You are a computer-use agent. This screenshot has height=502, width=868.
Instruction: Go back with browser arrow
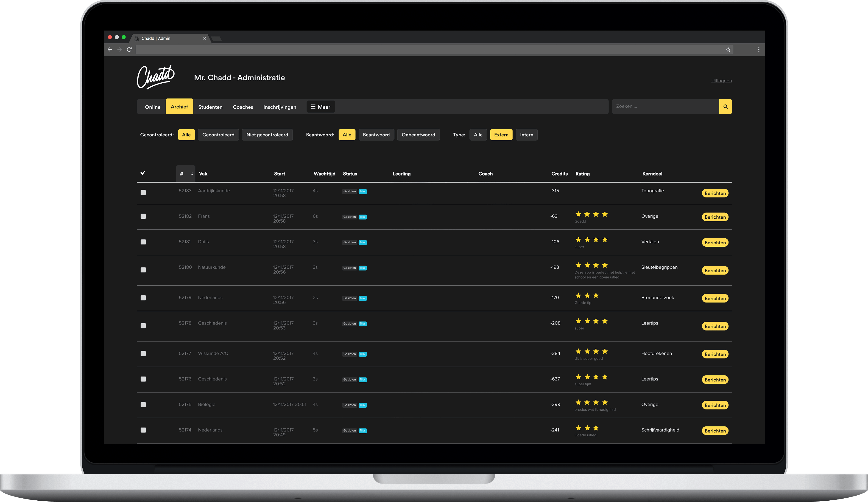[x=110, y=50]
